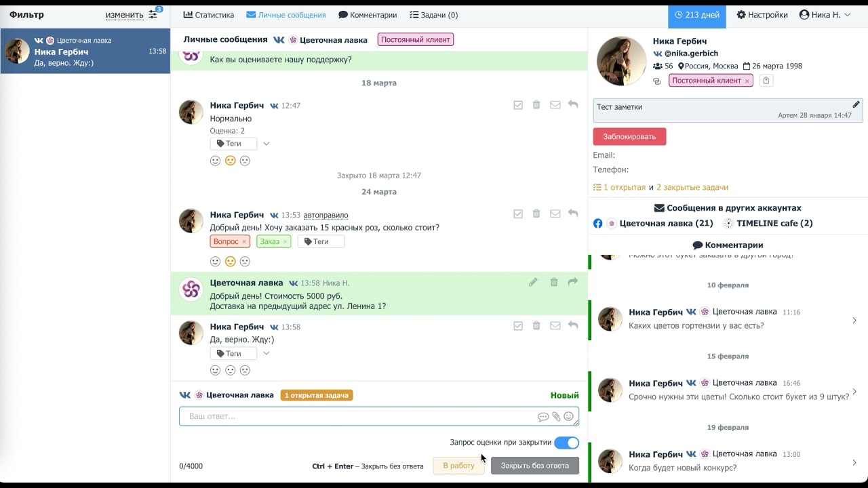
Task: Click envelope icon on 'Нормально' message
Action: (x=555, y=105)
